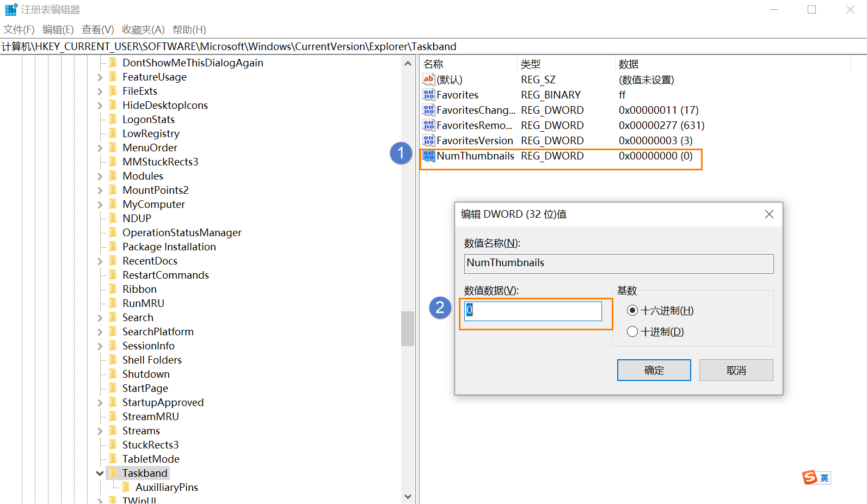This screenshot has width=867, height=504.
Task: Select the Search key in the tree
Action: [x=138, y=317]
